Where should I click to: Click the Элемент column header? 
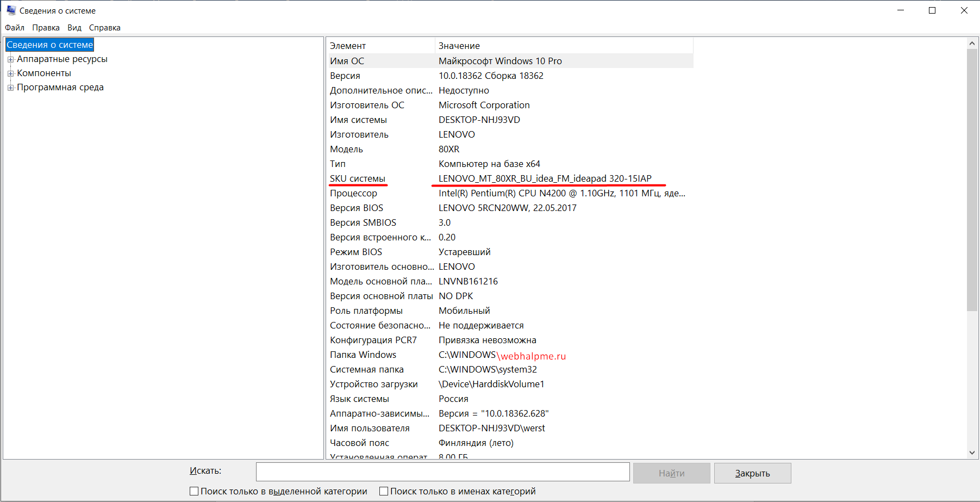pyautogui.click(x=380, y=46)
